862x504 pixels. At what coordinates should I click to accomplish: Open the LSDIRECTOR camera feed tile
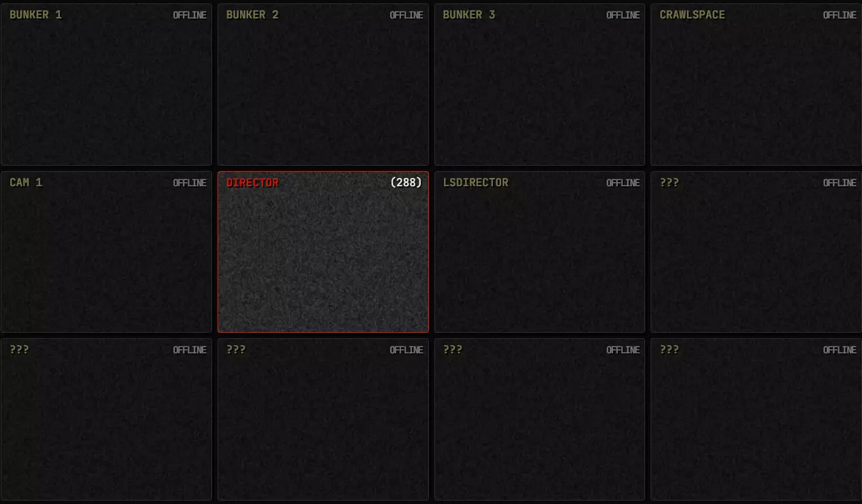click(539, 252)
